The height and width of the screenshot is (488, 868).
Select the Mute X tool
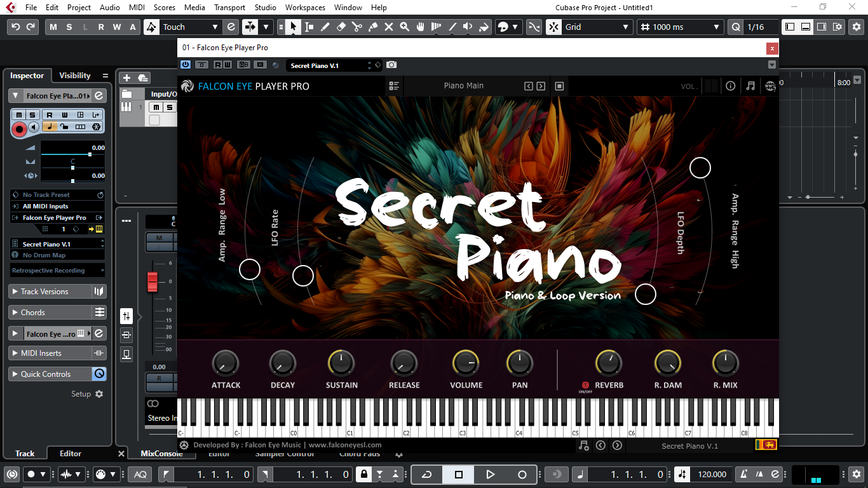388,27
